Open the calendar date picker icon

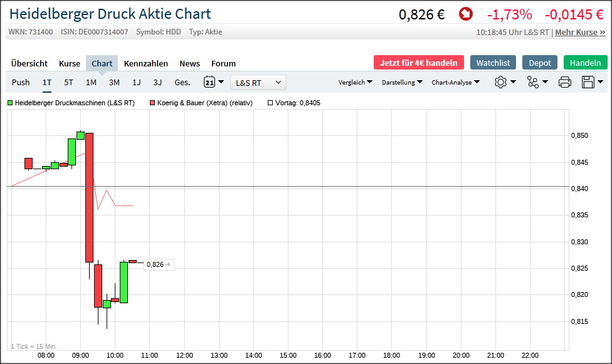pos(209,82)
